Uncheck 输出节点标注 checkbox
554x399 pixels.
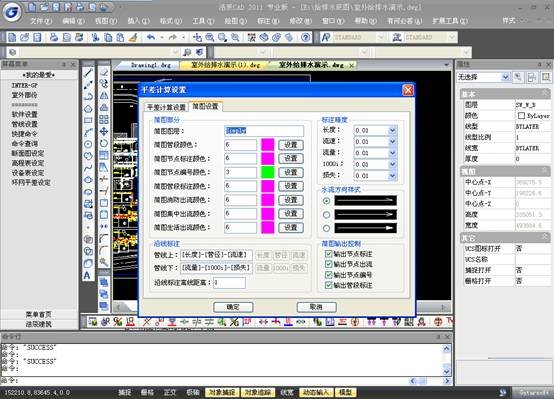coord(329,254)
